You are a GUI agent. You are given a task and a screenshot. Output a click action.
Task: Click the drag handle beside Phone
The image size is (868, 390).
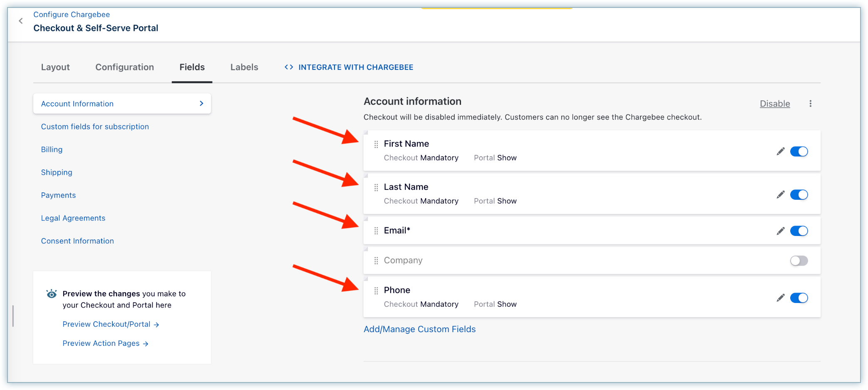(376, 291)
